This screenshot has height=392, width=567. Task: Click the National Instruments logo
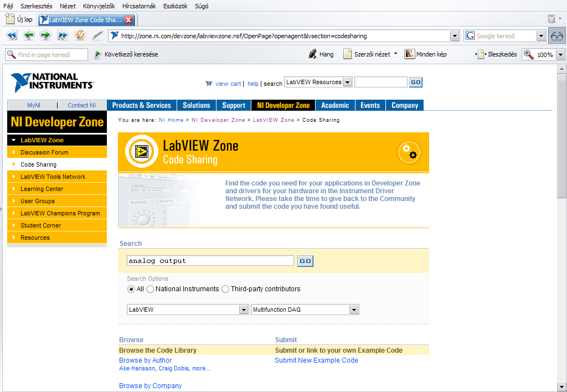tap(52, 82)
